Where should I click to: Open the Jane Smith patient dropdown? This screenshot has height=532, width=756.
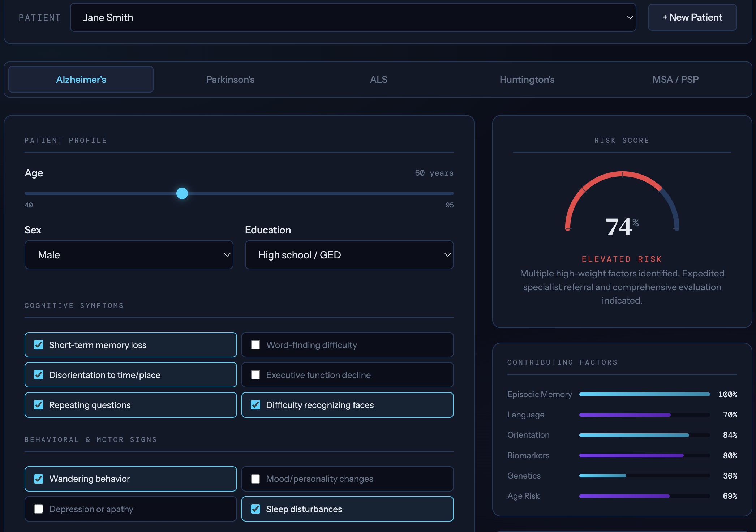tap(353, 17)
